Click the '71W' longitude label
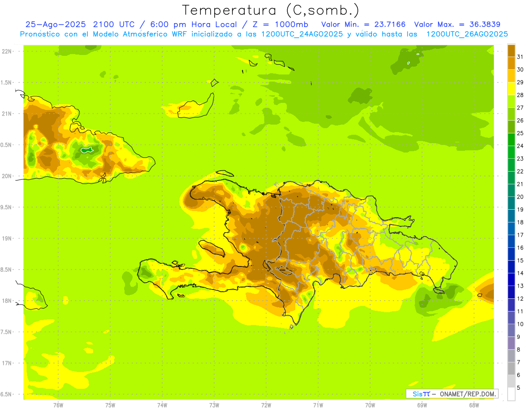 point(318,405)
